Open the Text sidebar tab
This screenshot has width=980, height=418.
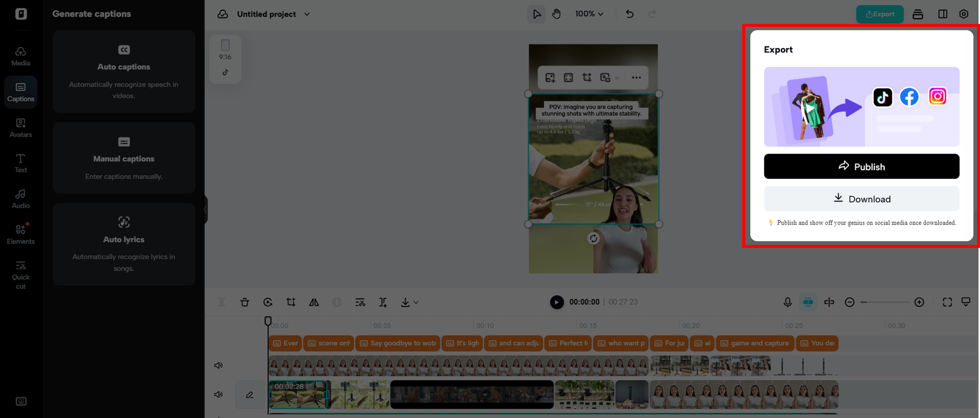coord(21,163)
